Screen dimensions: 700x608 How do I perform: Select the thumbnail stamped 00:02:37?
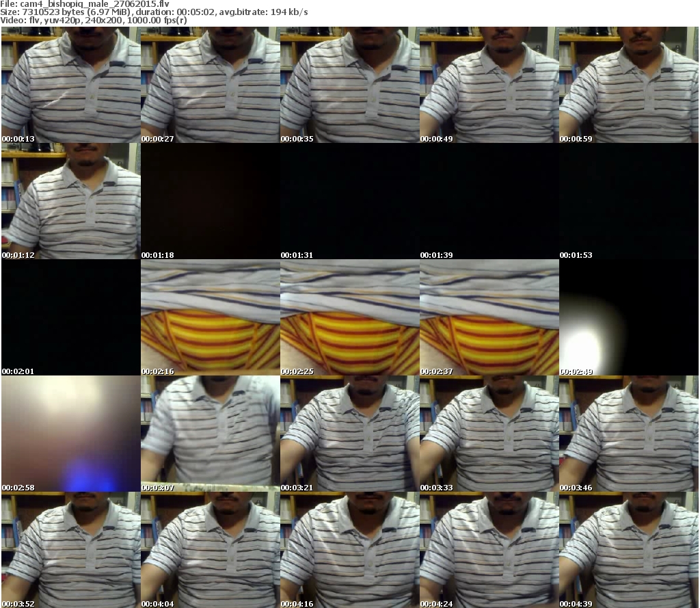(x=489, y=317)
